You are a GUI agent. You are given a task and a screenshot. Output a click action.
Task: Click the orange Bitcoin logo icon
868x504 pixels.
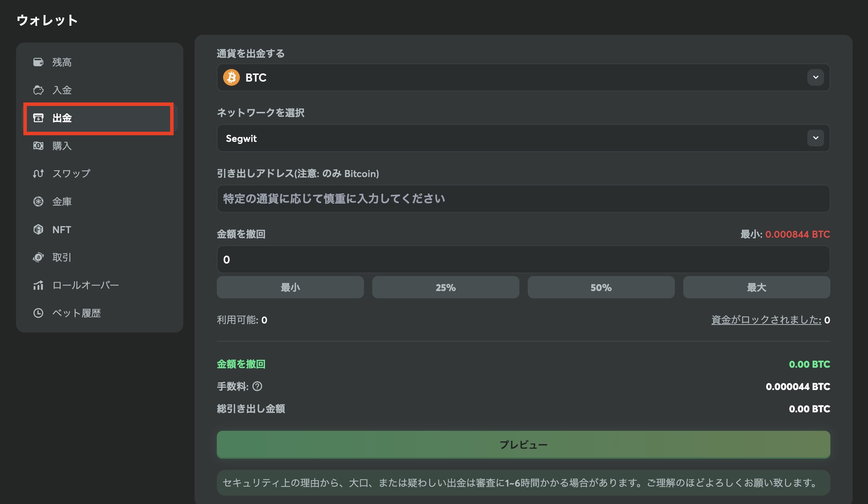231,77
